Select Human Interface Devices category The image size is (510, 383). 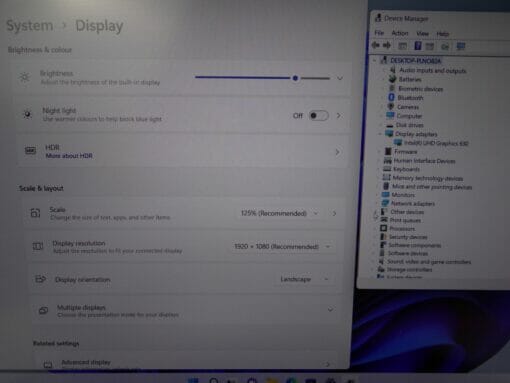pos(424,161)
